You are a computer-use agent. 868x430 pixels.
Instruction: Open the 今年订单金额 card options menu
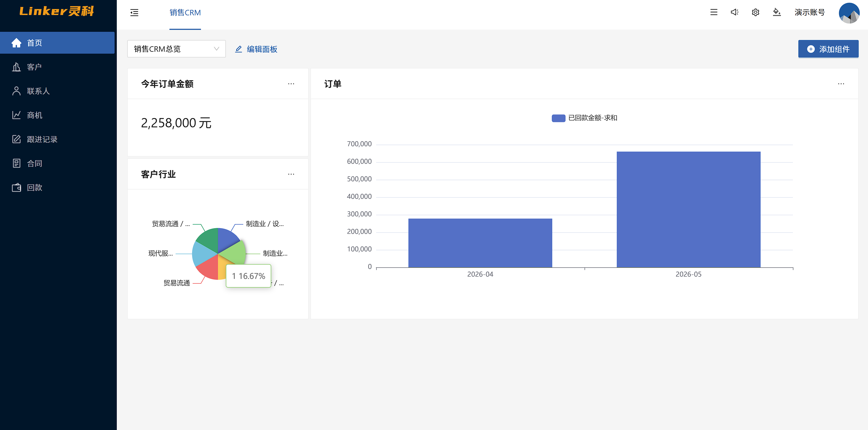pos(291,84)
